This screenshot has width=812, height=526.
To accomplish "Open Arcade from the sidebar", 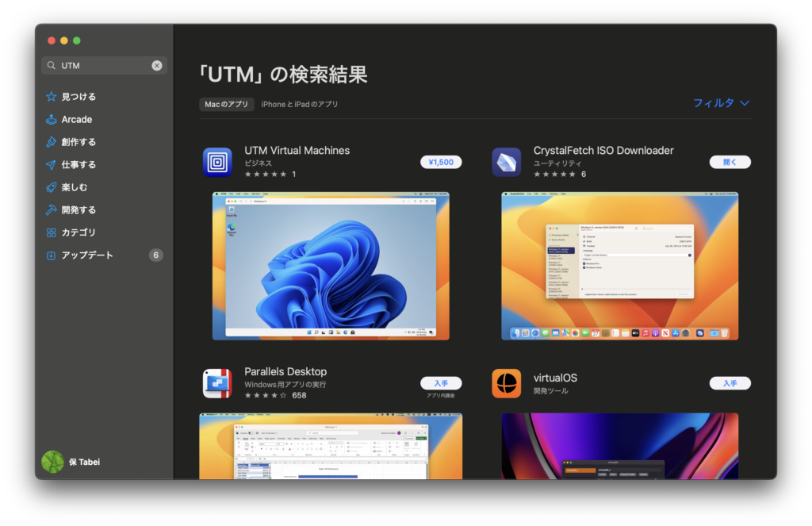I will [x=76, y=120].
